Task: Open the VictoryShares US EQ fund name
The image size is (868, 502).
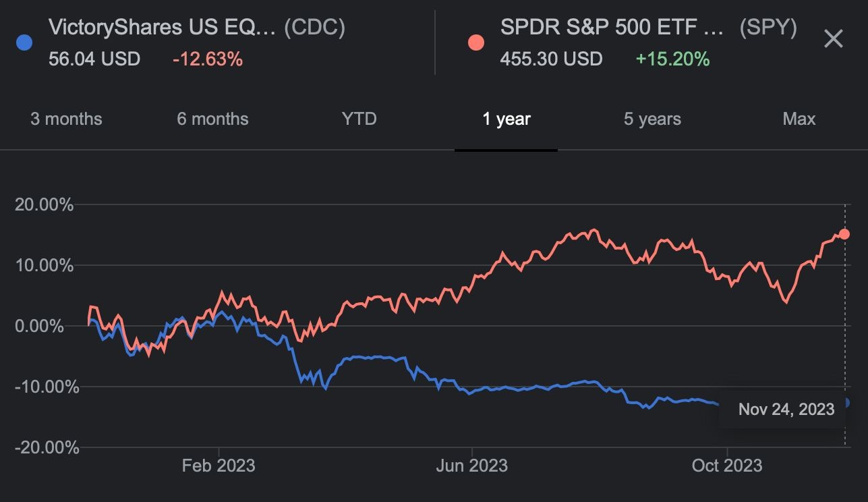Action: tap(162, 28)
